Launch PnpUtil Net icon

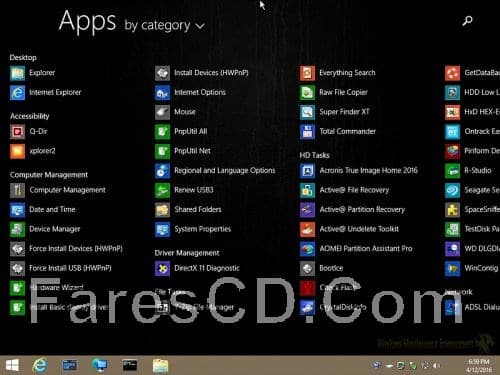[x=162, y=151]
